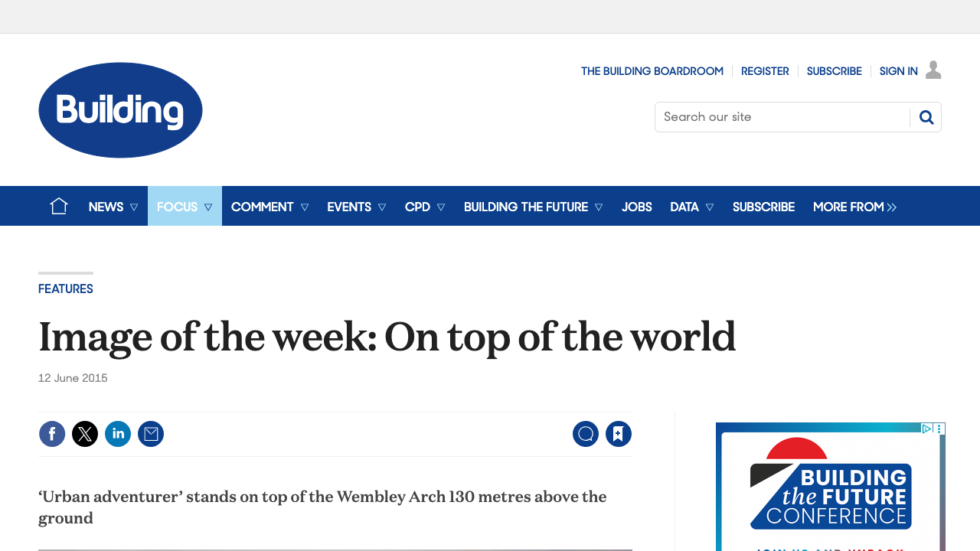
Task: Share the article on X
Action: coord(84,433)
